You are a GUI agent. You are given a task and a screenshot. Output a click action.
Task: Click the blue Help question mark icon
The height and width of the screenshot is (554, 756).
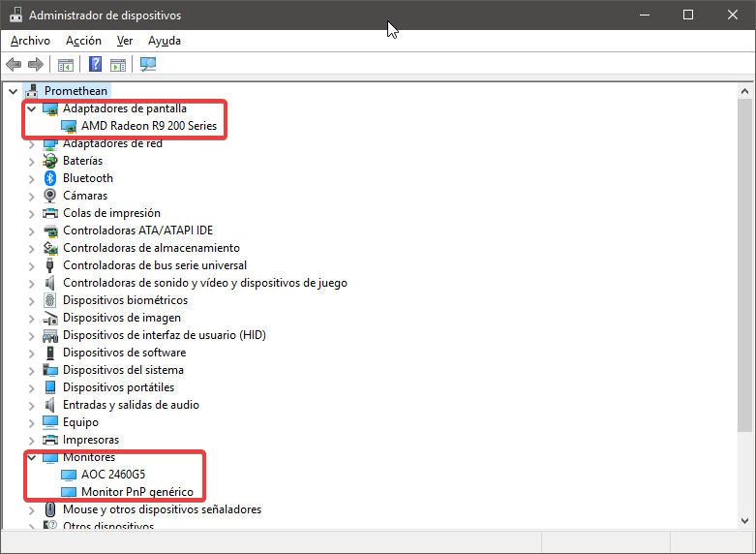pyautogui.click(x=96, y=64)
